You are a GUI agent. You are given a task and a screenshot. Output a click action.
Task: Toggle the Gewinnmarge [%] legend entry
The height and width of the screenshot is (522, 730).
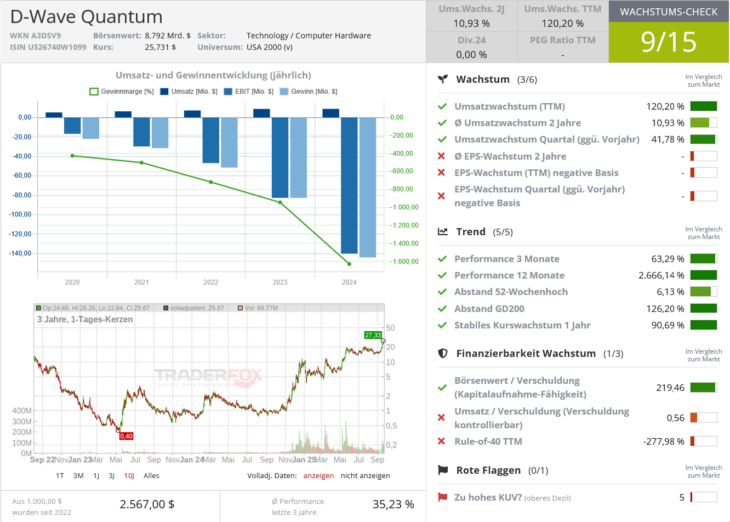[122, 92]
